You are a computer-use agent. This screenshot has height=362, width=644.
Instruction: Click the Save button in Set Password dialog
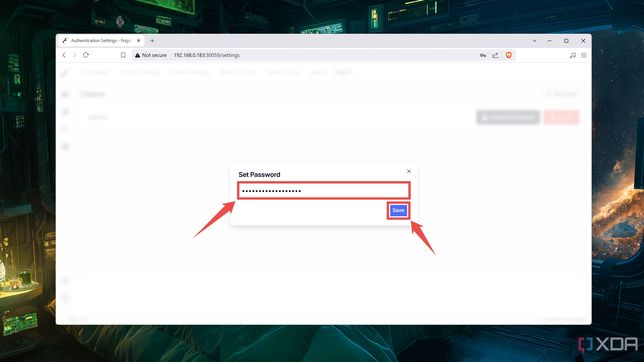tap(398, 210)
